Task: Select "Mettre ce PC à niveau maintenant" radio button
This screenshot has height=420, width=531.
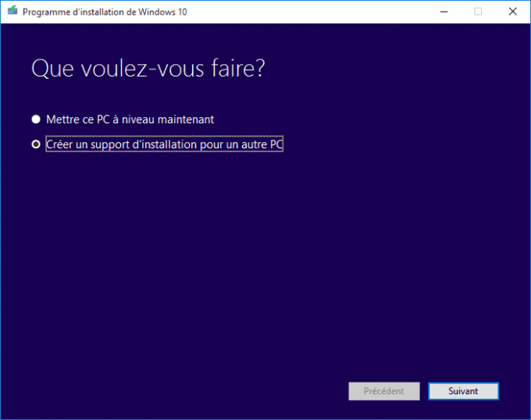Action: tap(36, 119)
